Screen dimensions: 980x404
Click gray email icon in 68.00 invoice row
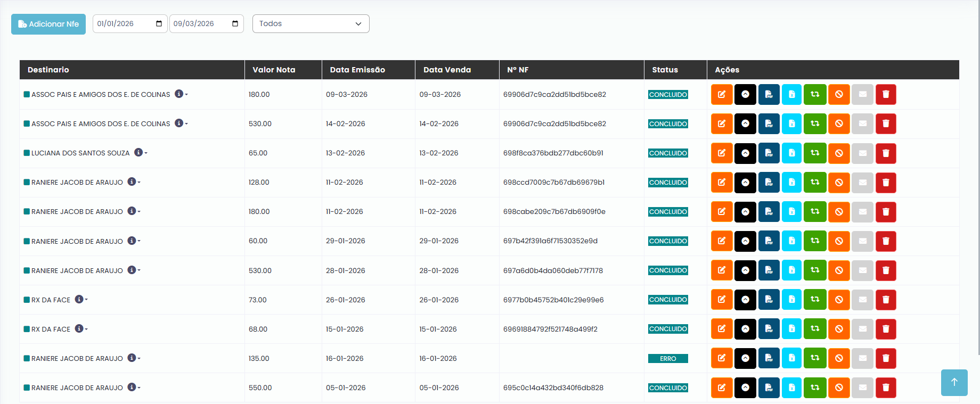tap(862, 329)
